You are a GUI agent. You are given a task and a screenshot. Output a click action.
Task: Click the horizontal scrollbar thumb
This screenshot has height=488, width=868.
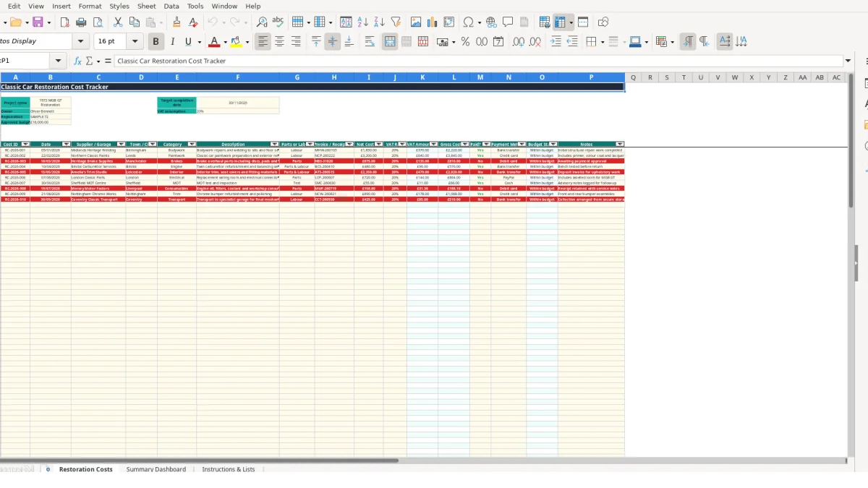point(199,461)
